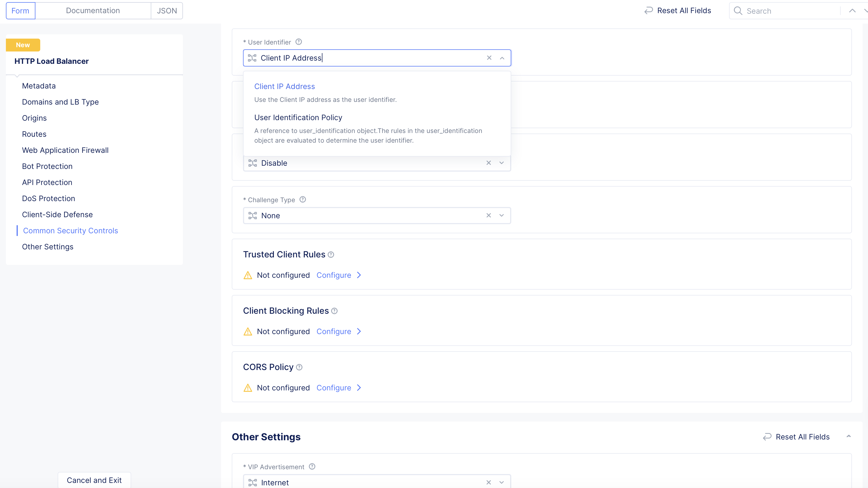Collapse the User Identifier dropdown with the up chevron
The height and width of the screenshot is (488, 868).
click(502, 58)
